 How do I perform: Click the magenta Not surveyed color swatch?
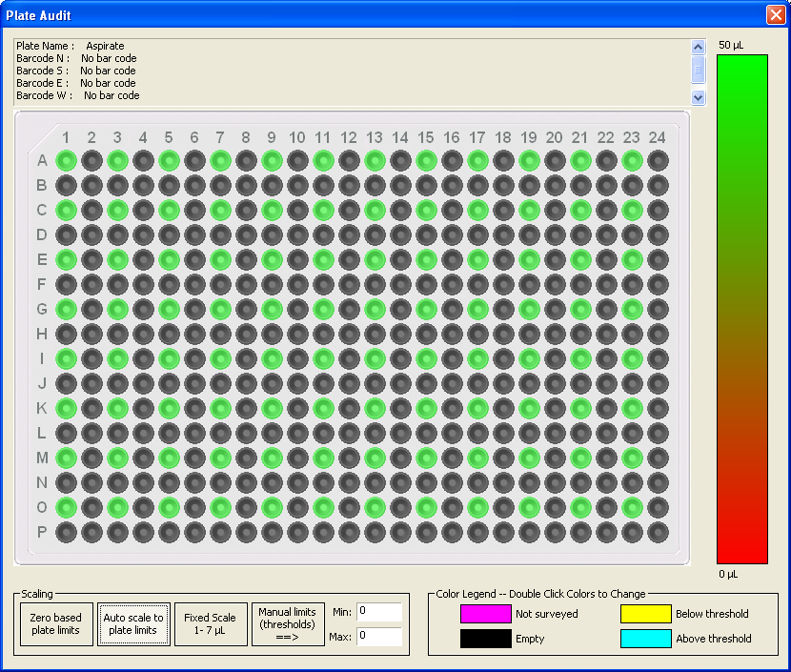[485, 614]
